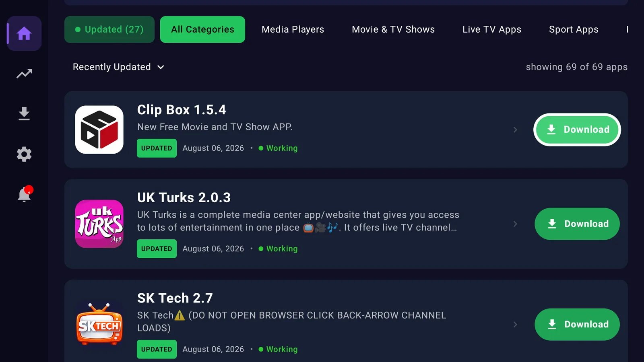Click the New Free Movie and TV Show APP description
The width and height of the screenshot is (644, 362).
tap(215, 127)
